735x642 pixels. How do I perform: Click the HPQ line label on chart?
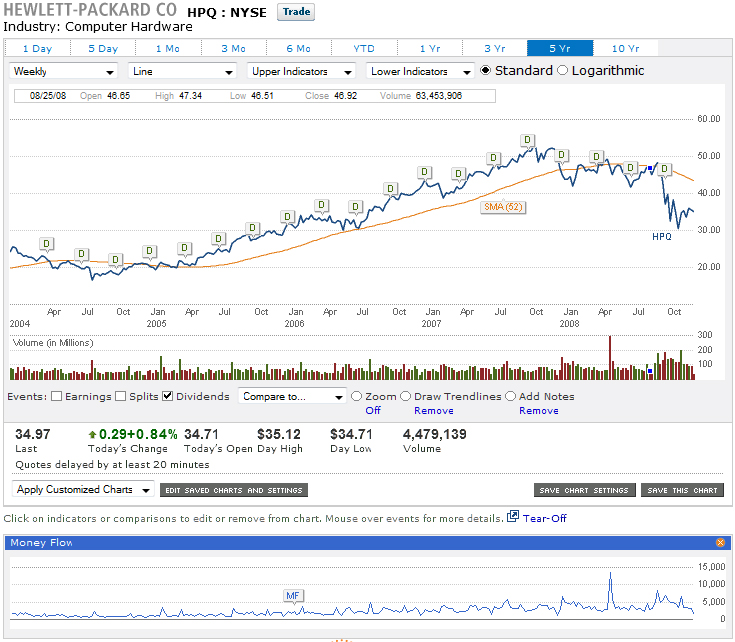click(662, 237)
